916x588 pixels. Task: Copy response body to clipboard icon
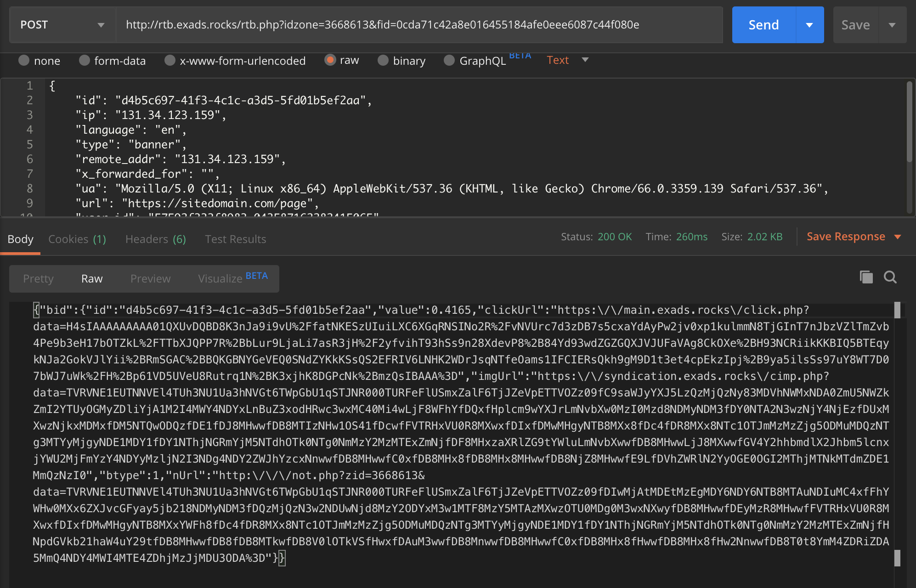(x=866, y=277)
